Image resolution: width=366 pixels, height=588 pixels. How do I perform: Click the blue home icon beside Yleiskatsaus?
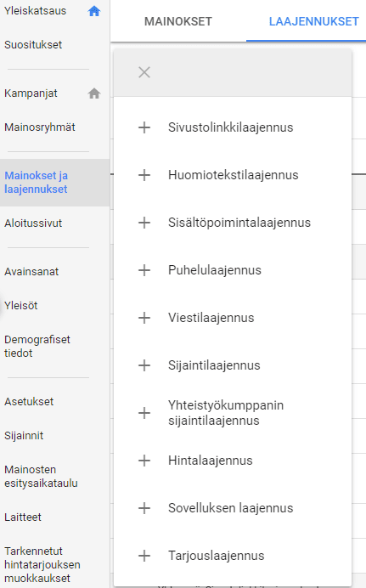coord(94,11)
